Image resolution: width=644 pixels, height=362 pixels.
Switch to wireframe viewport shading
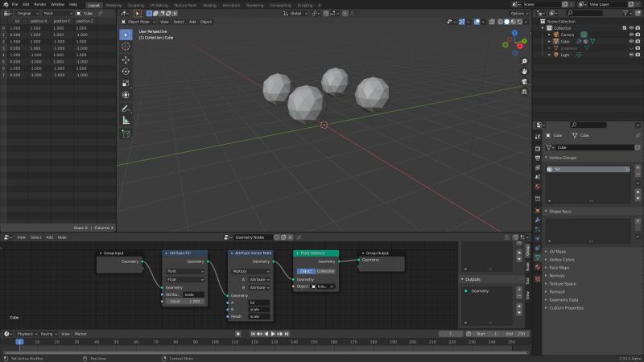[x=500, y=22]
